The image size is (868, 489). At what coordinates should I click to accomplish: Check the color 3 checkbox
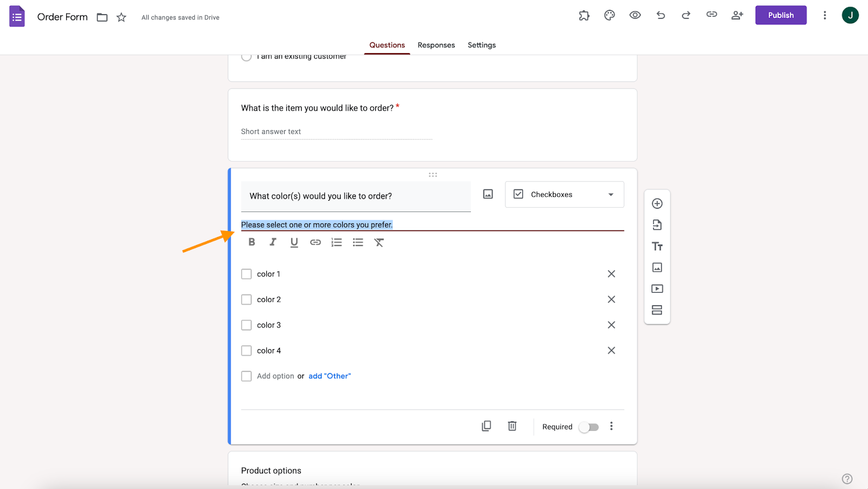coord(246,325)
